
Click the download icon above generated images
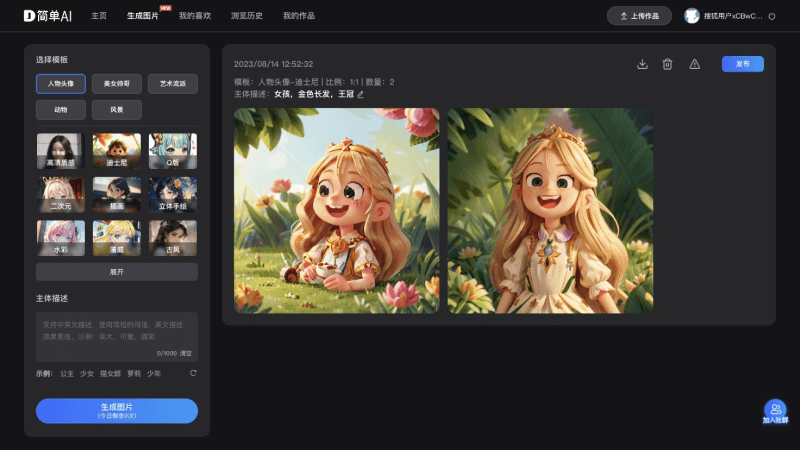(x=642, y=64)
